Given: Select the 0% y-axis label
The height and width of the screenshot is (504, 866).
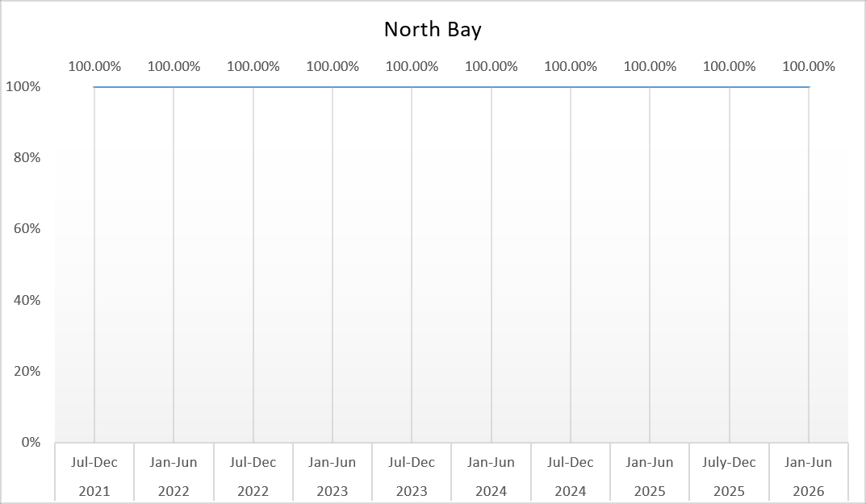Looking at the screenshot, I should [x=31, y=442].
